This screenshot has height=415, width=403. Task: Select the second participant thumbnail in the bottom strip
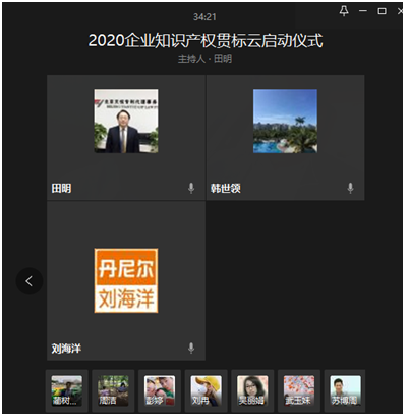113,391
